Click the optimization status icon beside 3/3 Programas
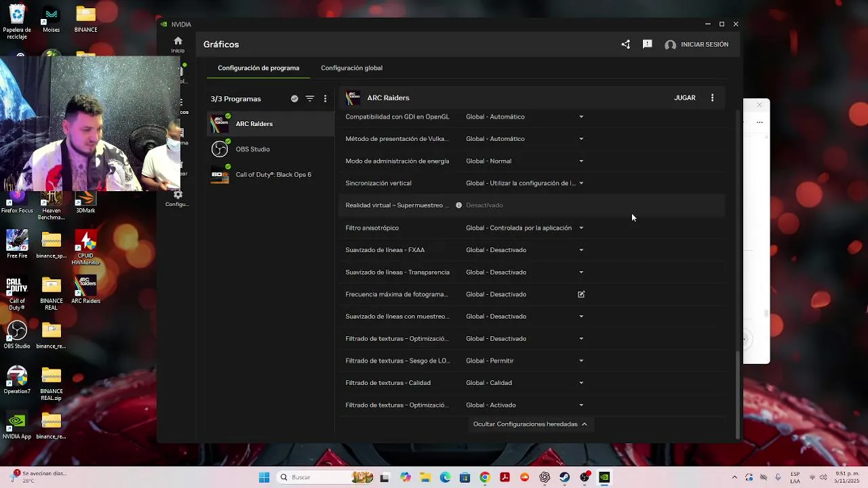Image resolution: width=868 pixels, height=488 pixels. pyautogui.click(x=294, y=99)
